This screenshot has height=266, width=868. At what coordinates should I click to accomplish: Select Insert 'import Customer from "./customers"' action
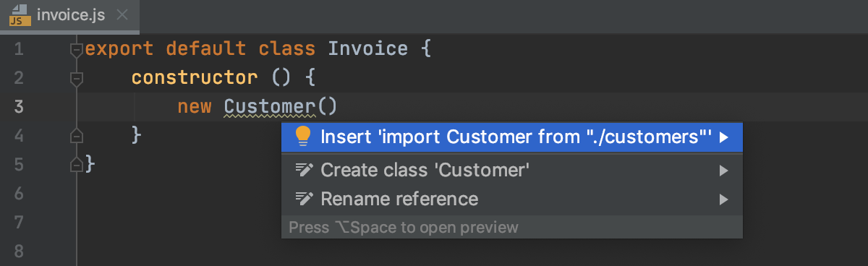[512, 137]
